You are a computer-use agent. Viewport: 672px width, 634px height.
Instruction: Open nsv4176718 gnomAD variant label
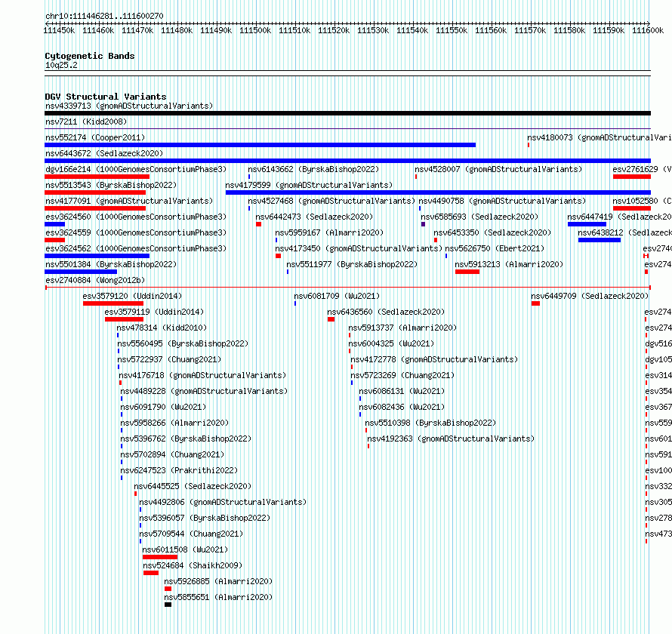click(202, 375)
